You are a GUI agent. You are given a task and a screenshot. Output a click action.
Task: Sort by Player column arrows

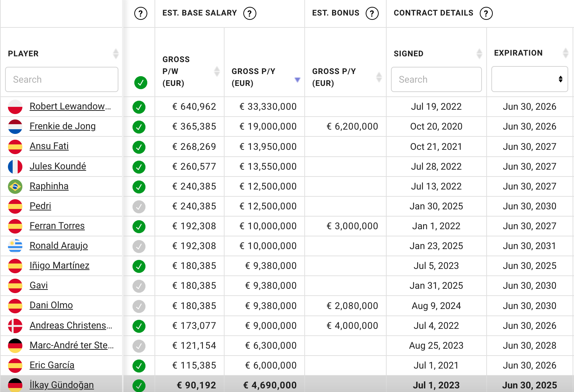coord(116,54)
